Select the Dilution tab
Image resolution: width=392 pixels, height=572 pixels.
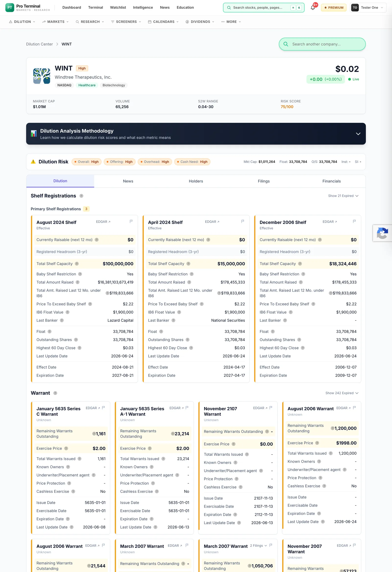click(60, 181)
